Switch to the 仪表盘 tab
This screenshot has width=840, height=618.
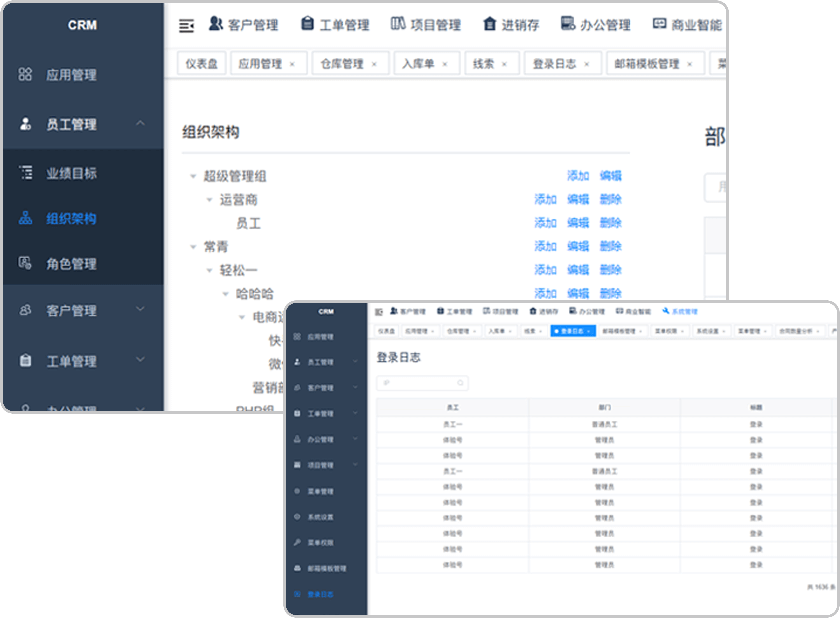[201, 63]
